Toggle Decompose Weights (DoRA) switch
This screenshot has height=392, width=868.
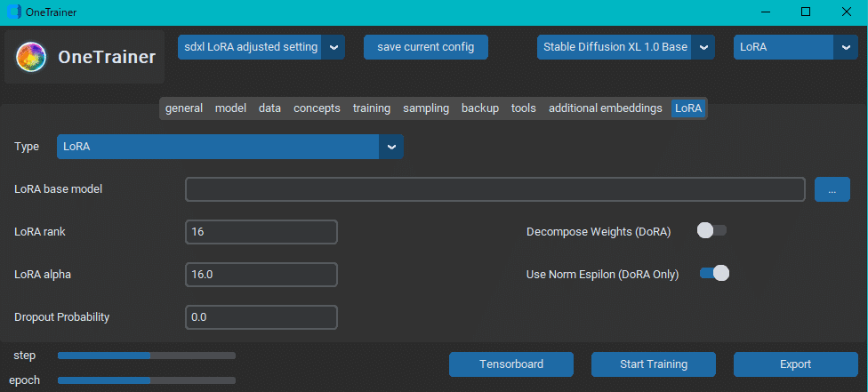[711, 230]
